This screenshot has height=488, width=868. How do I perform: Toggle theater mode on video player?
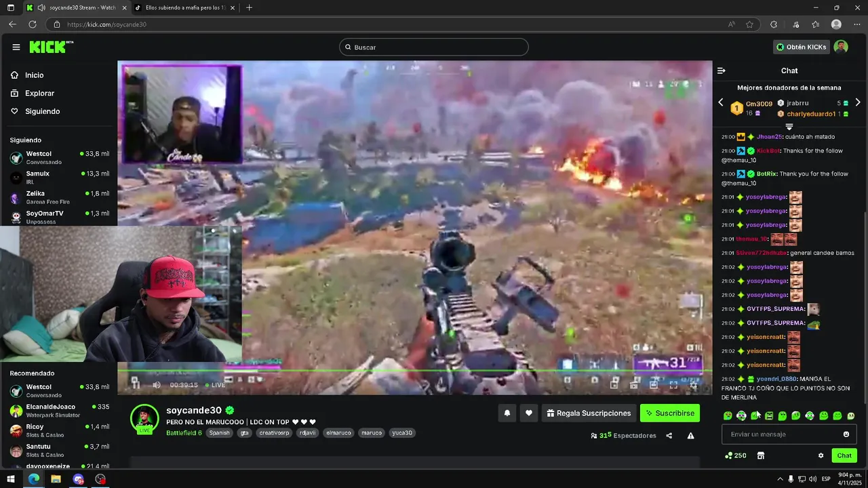654,384
